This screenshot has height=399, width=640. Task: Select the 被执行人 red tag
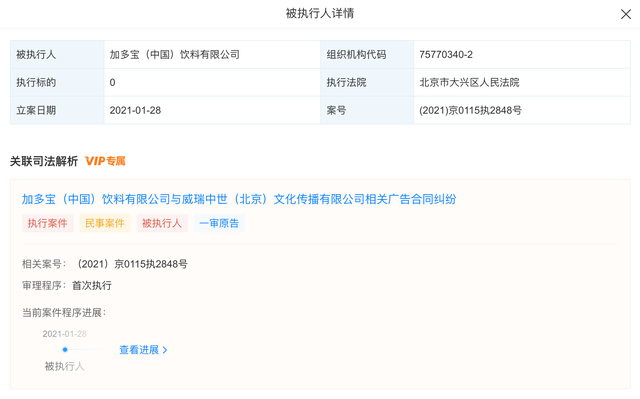click(x=162, y=223)
